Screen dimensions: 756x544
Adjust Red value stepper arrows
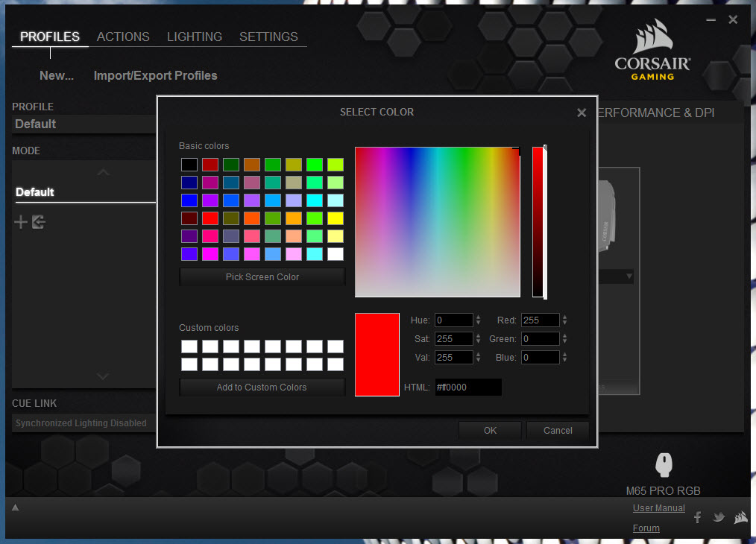pos(564,320)
